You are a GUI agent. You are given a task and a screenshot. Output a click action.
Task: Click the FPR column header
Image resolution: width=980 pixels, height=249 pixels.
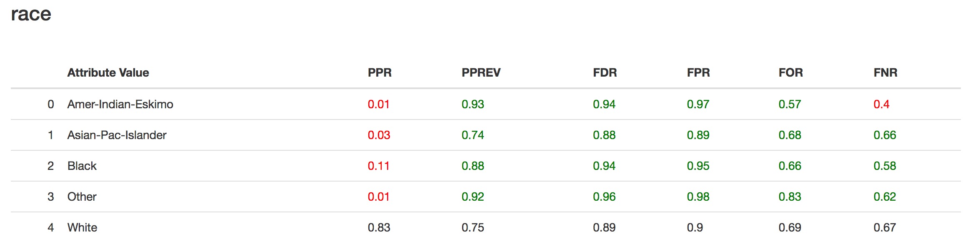point(698,72)
